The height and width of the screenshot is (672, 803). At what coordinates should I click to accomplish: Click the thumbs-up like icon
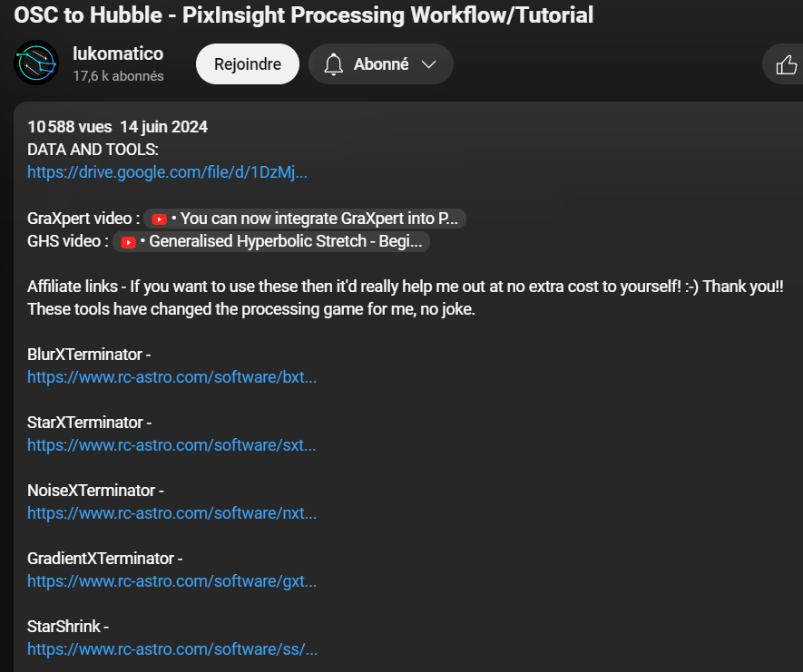786,64
